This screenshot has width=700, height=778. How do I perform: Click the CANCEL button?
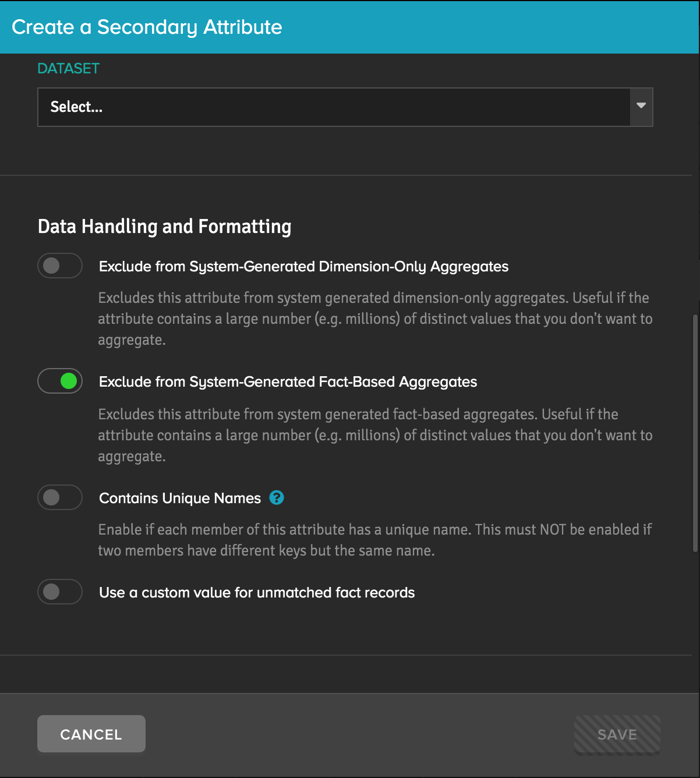click(x=91, y=734)
